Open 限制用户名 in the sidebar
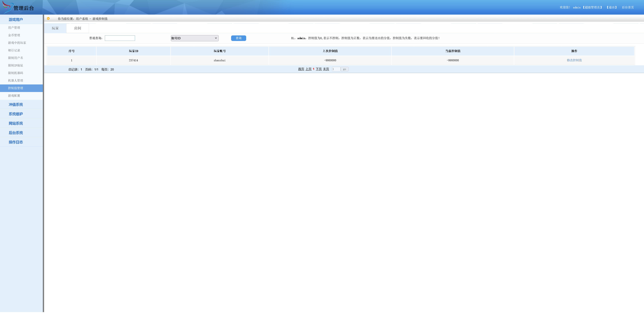Image resolution: width=644 pixels, height=322 pixels. (15, 58)
